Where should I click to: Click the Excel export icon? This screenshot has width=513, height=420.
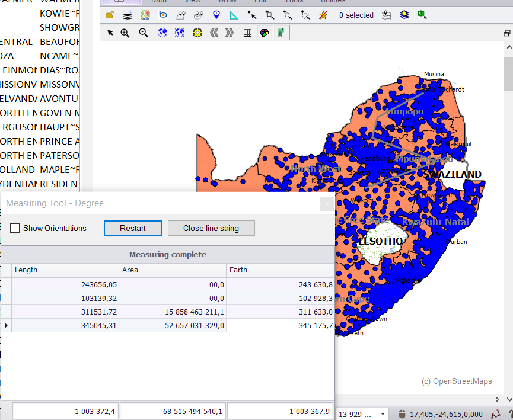tap(422, 15)
